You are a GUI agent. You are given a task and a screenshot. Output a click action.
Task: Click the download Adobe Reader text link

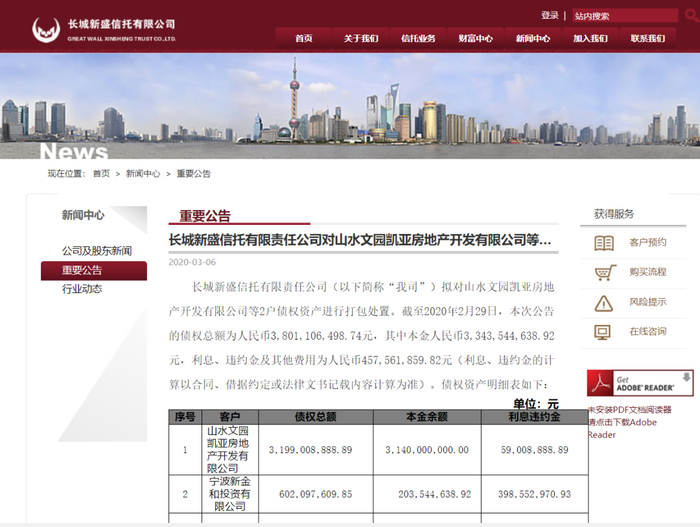pyautogui.click(x=630, y=422)
